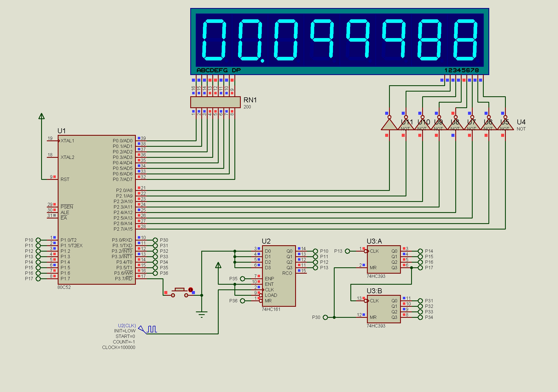
Task: Click the '74HC393' label under U3:B
Action: pyautogui.click(x=376, y=326)
